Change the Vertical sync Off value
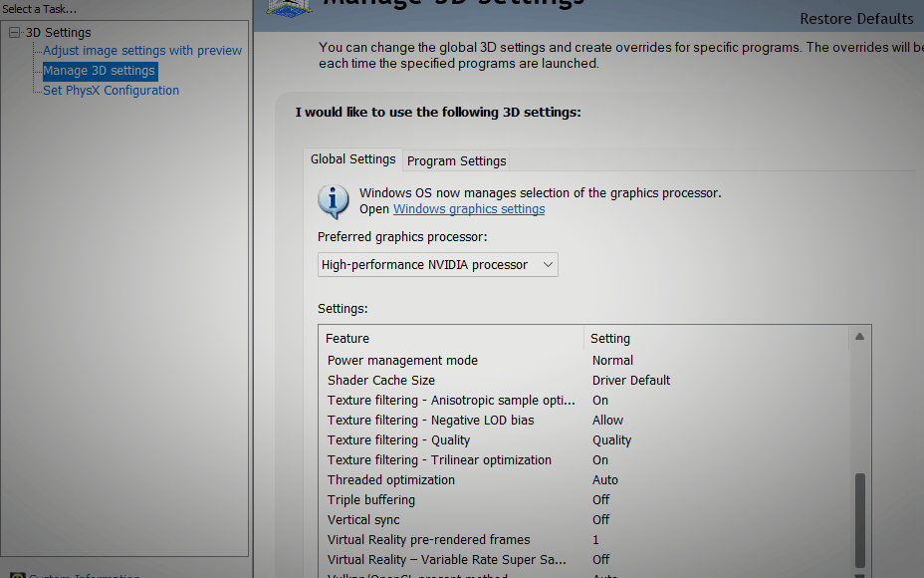Viewport: 924px width, 578px height. coord(601,520)
